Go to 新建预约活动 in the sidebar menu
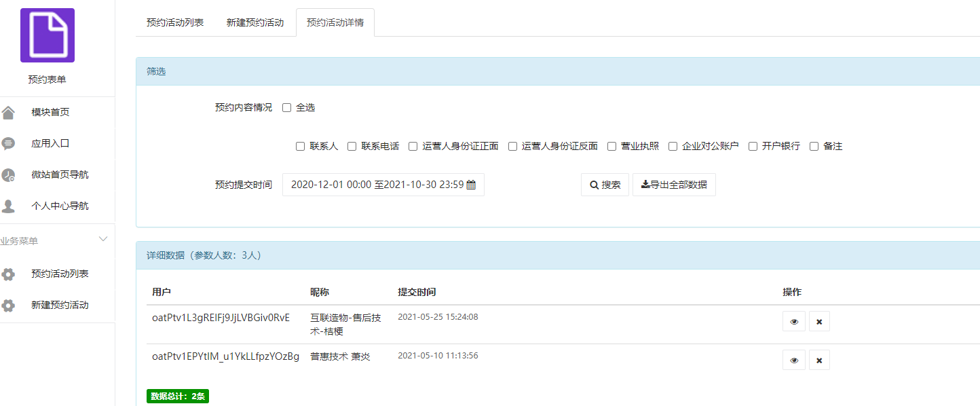Image resolution: width=980 pixels, height=406 pixels. pos(60,306)
